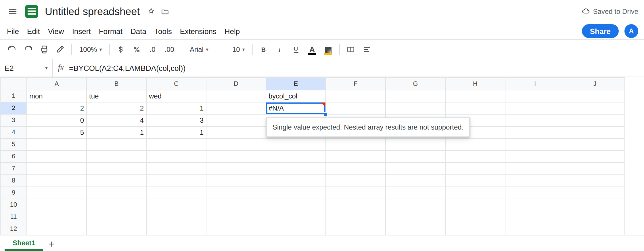Open the font size 10 dropdown
Image resolution: width=644 pixels, height=251 pixels.
click(239, 50)
